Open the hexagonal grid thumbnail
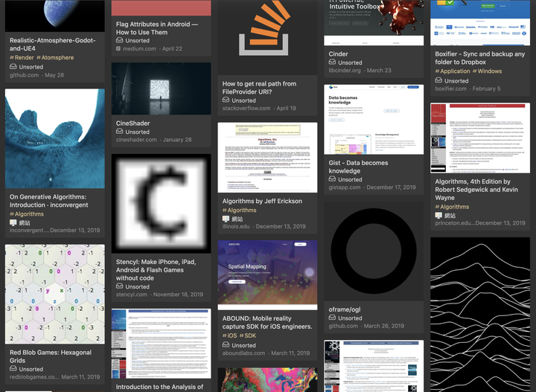 tap(54, 294)
